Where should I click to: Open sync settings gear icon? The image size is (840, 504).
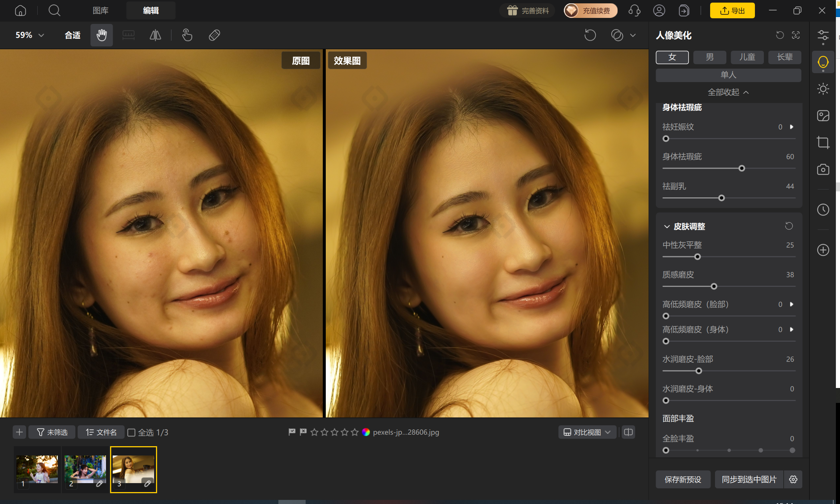pos(793,479)
